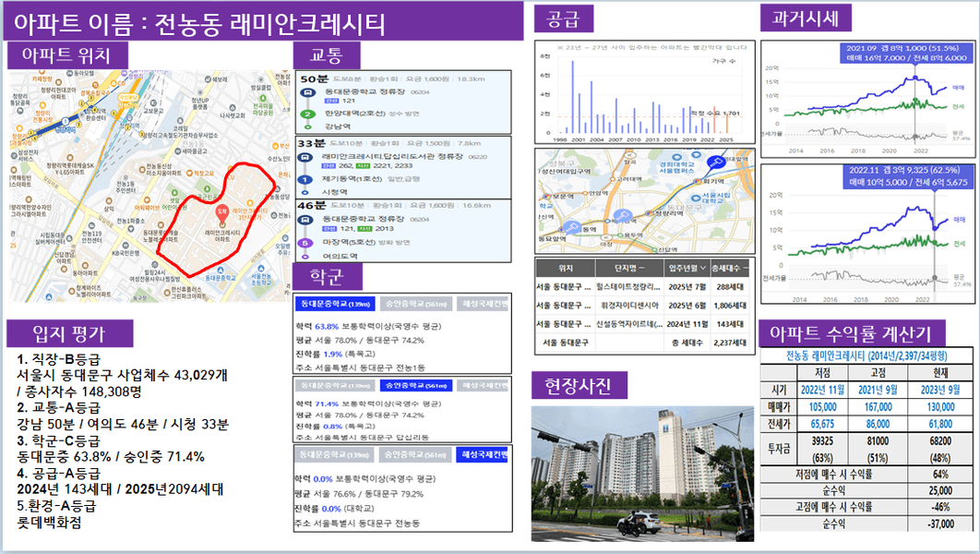Click the 167,000 peak sale price cell
The height and width of the screenshot is (554, 980).
coord(878,406)
